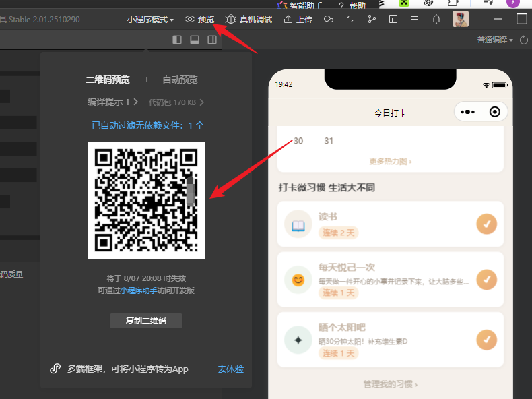Toggle the bottom panel layout icon
Screen dimensions: 532x399
coord(195,40)
